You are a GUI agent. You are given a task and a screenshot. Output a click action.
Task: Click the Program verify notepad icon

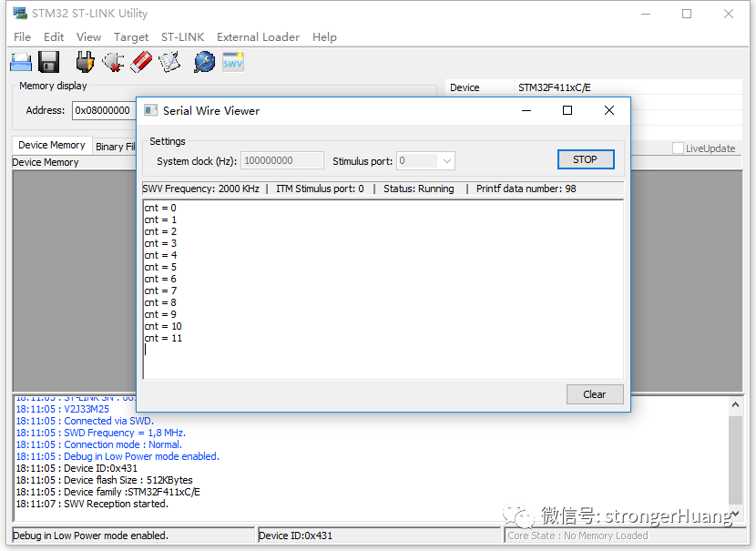tap(169, 62)
